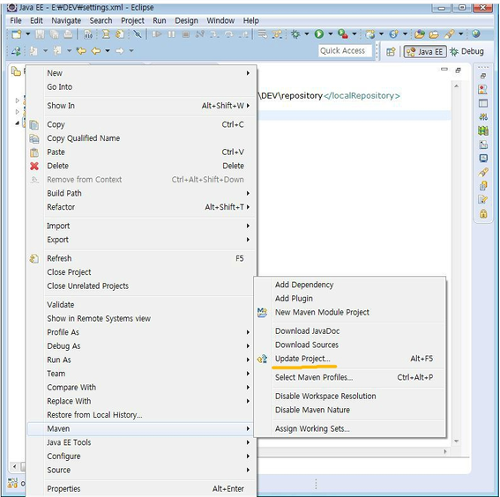Click the Copy icon in the context menu
The image size is (500, 497).
click(x=34, y=125)
